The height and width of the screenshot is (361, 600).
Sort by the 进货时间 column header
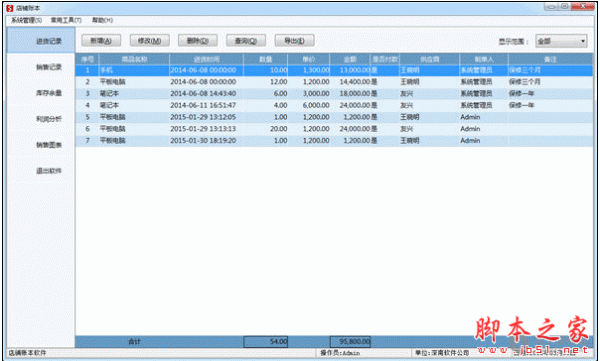[207, 59]
